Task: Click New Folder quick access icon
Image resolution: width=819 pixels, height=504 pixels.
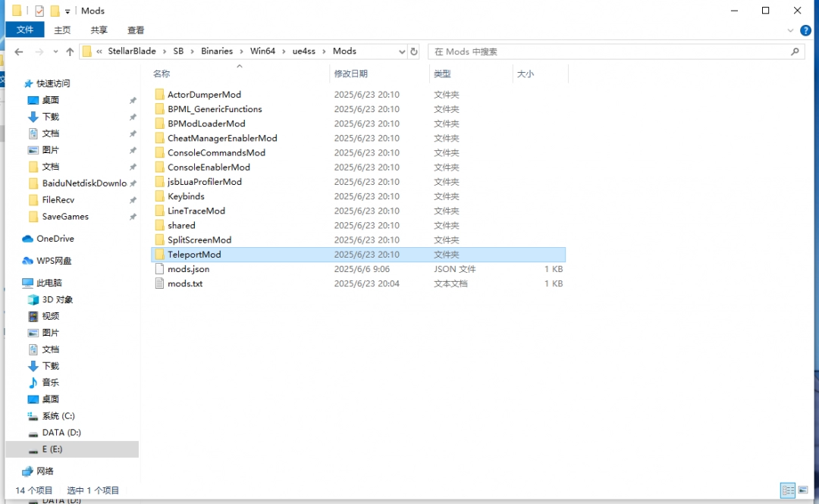Action: (x=55, y=11)
